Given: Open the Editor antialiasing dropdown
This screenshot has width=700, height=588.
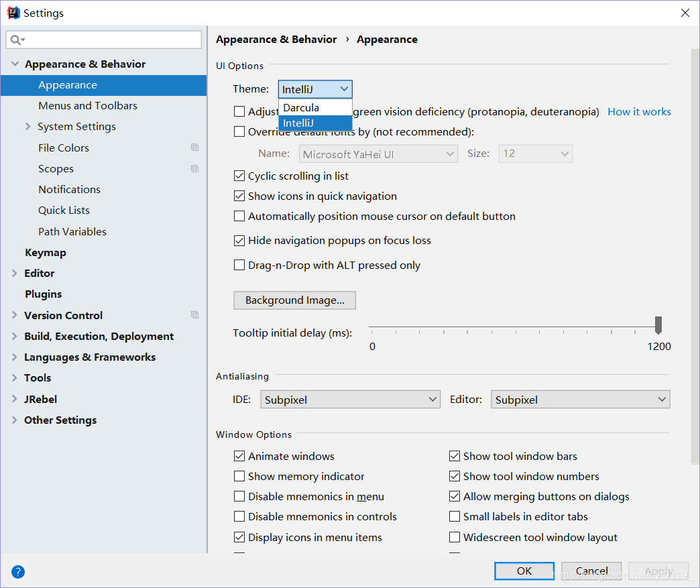Looking at the screenshot, I should [581, 399].
